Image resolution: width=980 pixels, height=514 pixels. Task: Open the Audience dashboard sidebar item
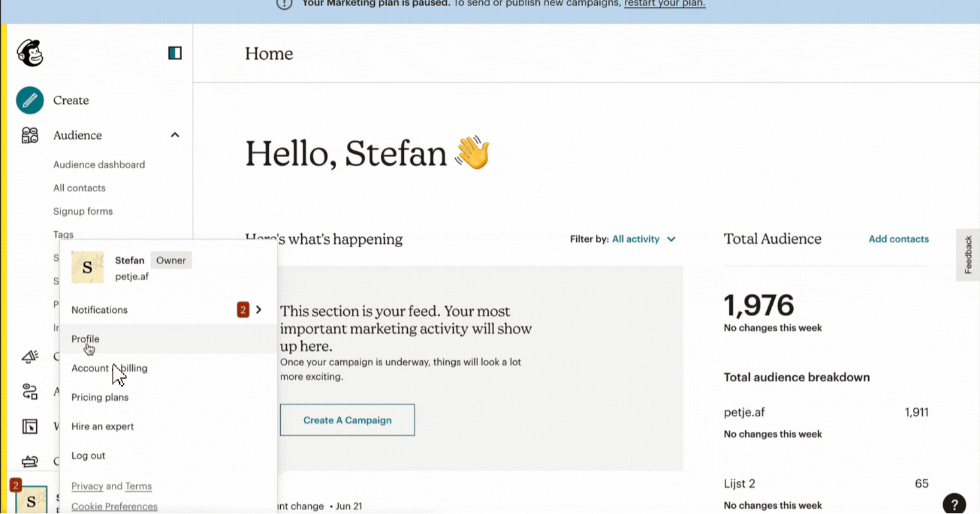point(99,164)
